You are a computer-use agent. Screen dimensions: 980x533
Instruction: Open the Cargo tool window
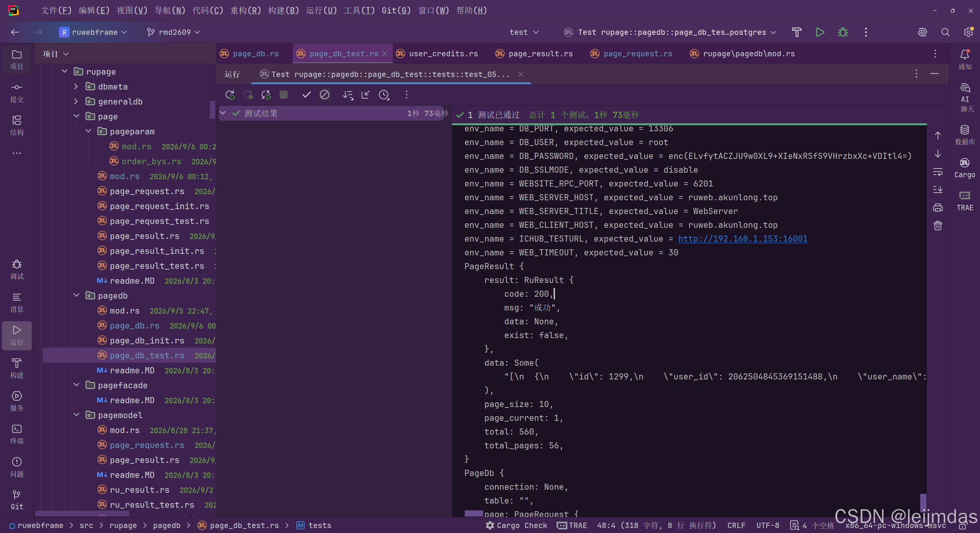[x=965, y=168]
